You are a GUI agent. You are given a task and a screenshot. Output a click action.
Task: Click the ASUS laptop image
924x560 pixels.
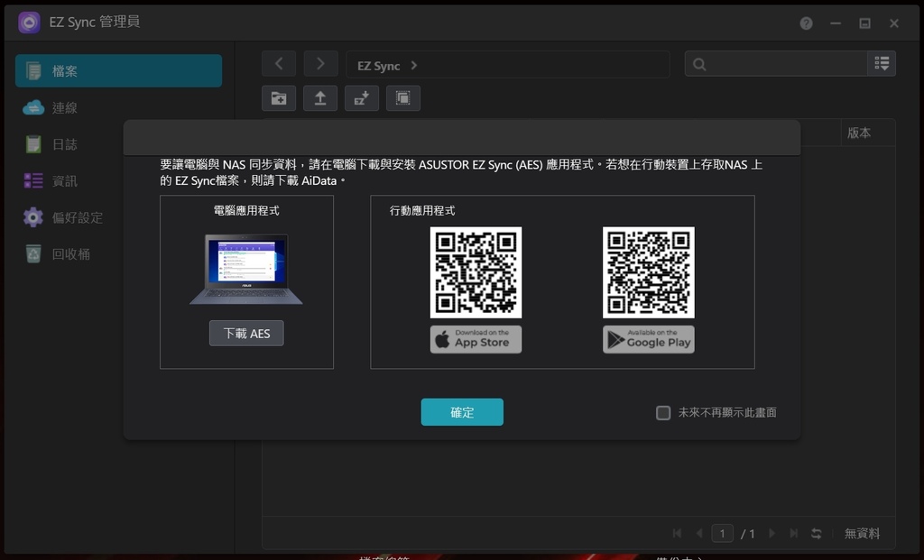(246, 269)
